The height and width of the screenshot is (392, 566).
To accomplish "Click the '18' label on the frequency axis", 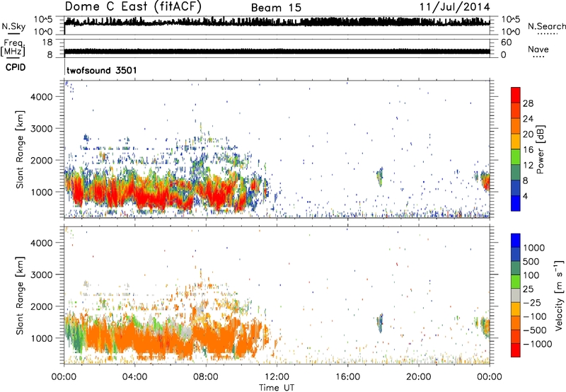I will (47, 42).
